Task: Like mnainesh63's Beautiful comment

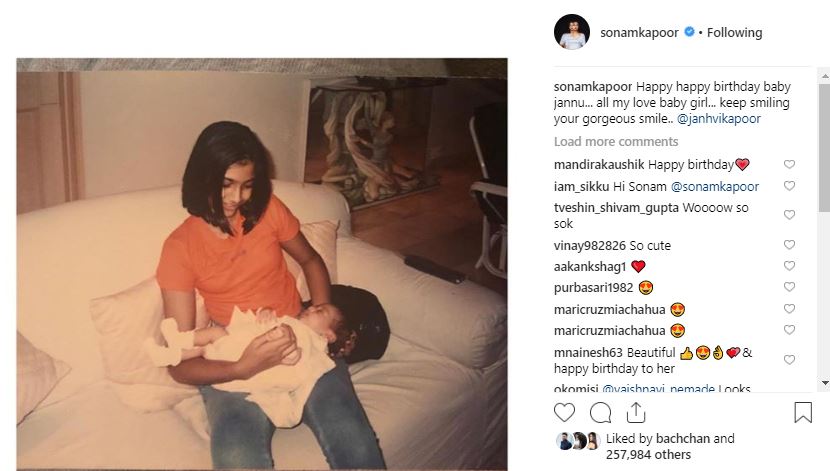Action: 789,360
